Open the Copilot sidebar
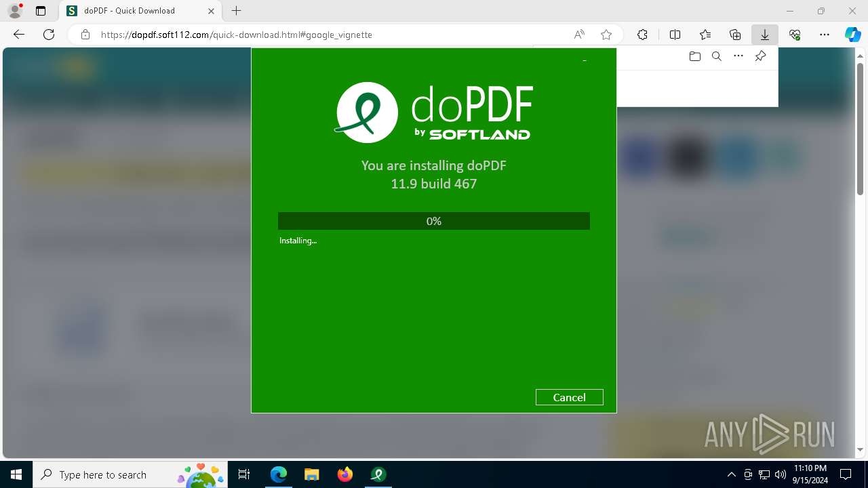This screenshot has height=488, width=868. click(852, 35)
